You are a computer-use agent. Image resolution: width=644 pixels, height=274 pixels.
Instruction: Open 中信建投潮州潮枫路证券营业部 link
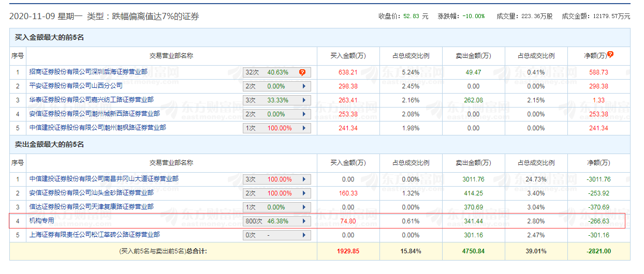(x=97, y=128)
